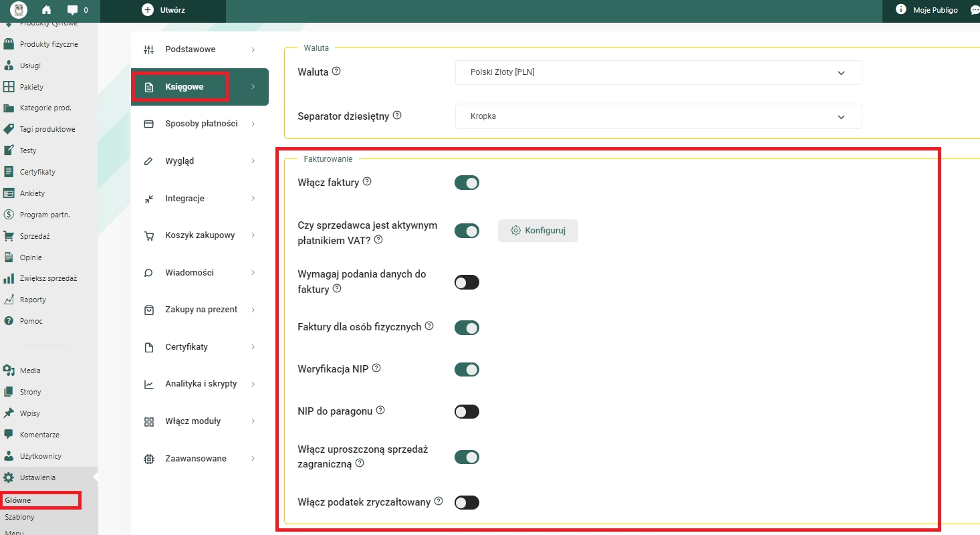
Task: Expand the Koszyk zakupowy chevron
Action: pos(253,235)
